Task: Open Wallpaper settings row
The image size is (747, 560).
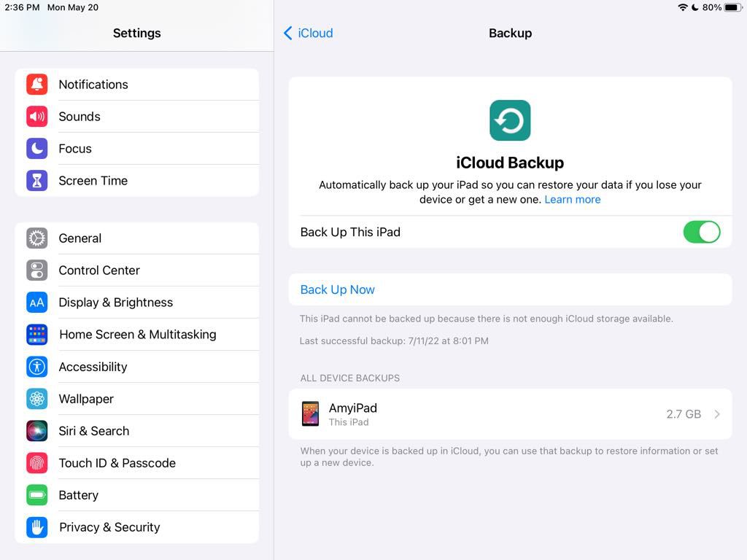Action: click(x=137, y=399)
